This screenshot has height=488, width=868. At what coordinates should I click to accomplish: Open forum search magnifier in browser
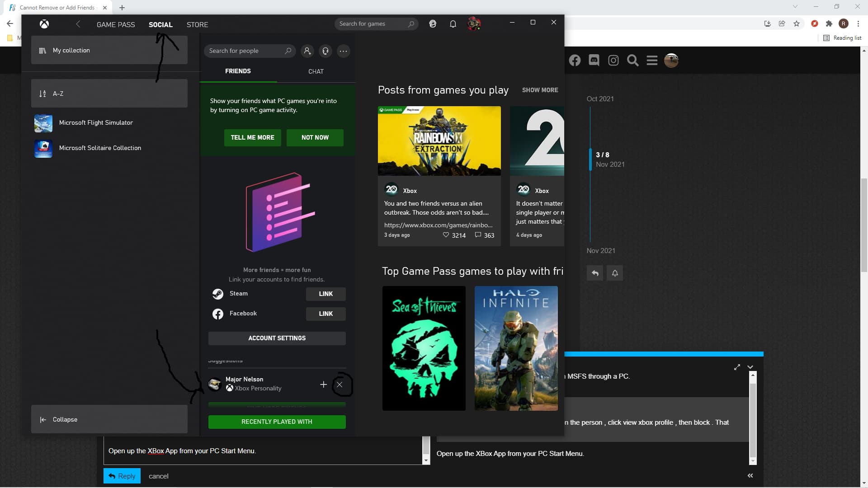[x=633, y=60]
